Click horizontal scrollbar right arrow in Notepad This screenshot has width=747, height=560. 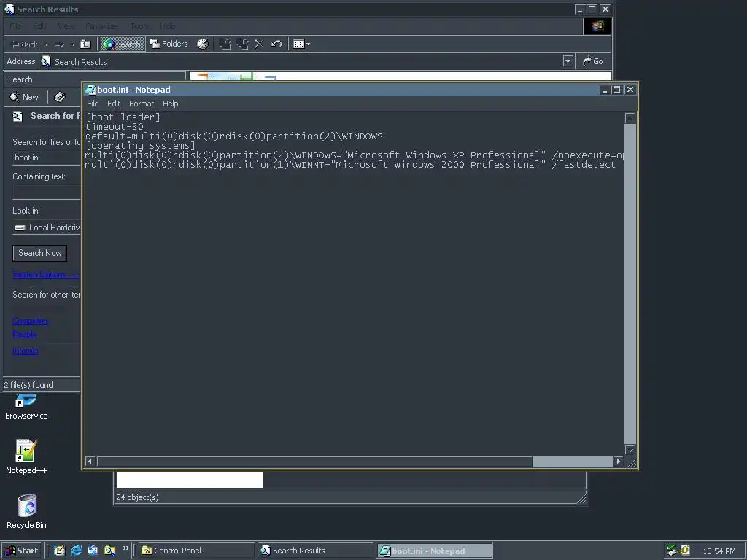618,461
